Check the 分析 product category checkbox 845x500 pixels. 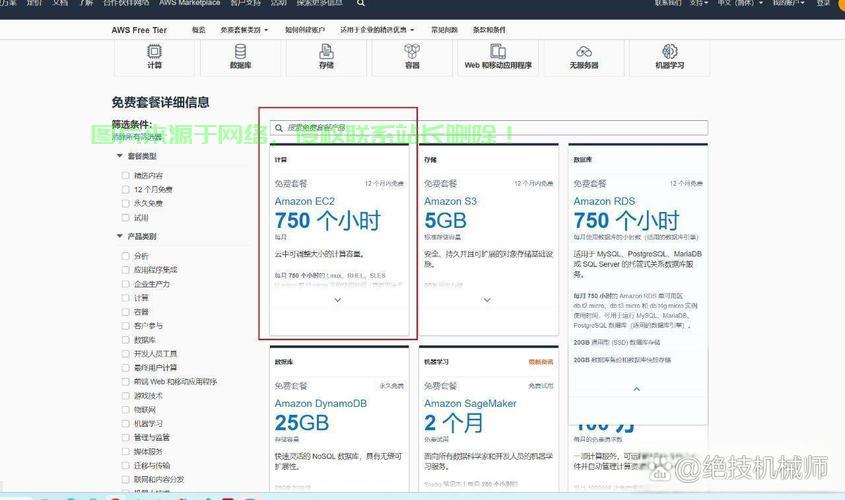tap(126, 256)
